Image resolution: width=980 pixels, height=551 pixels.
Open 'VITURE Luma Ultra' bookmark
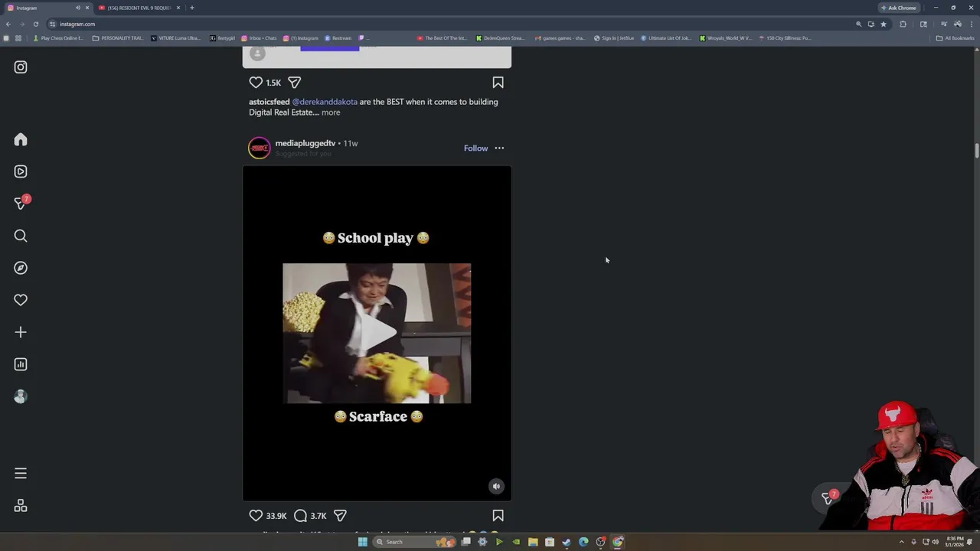[x=175, y=38]
